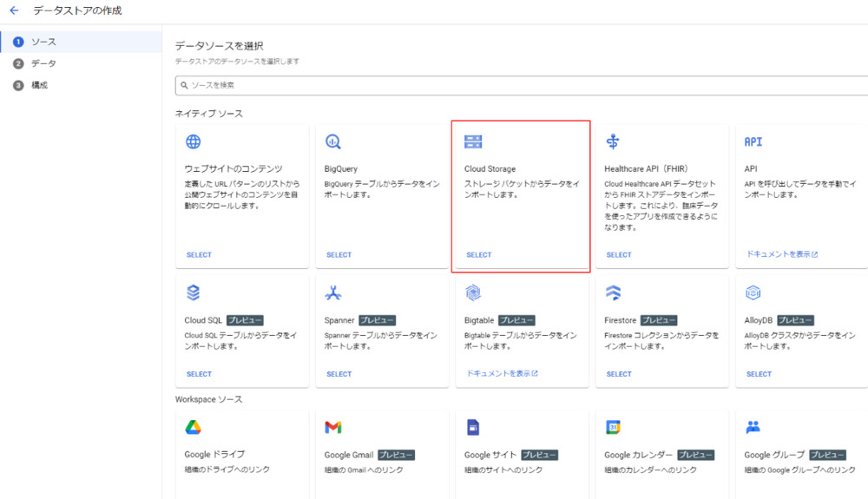Choose SELECT under Cloud Storage
The width and height of the screenshot is (868, 499).
pyautogui.click(x=479, y=255)
